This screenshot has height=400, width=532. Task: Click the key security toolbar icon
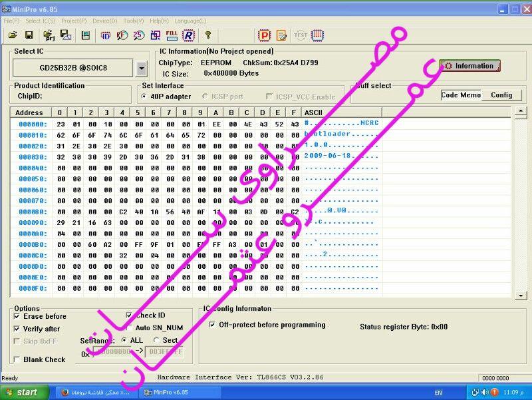[208, 35]
